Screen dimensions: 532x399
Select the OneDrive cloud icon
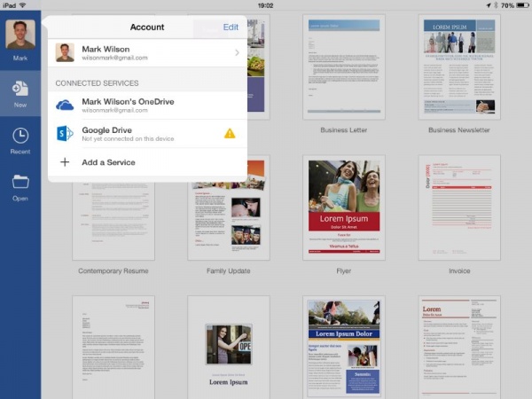65,106
